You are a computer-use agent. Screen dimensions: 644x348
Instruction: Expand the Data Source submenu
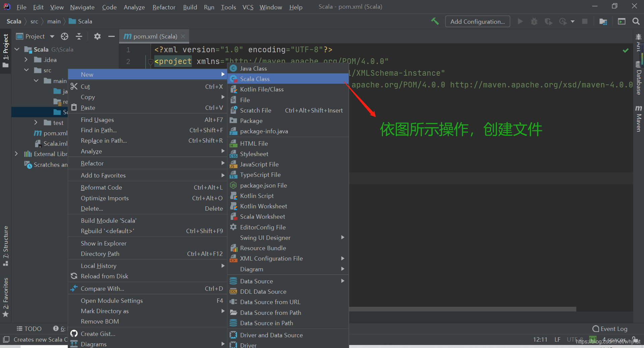288,281
